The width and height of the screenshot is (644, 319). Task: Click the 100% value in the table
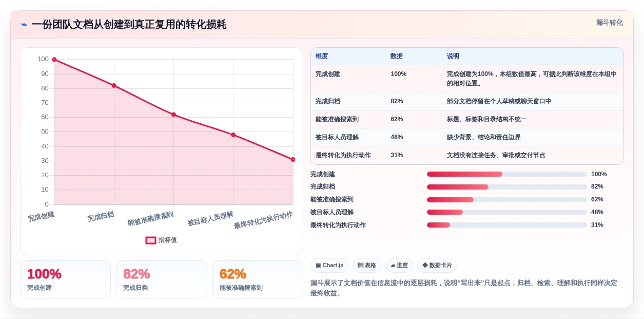coord(399,74)
